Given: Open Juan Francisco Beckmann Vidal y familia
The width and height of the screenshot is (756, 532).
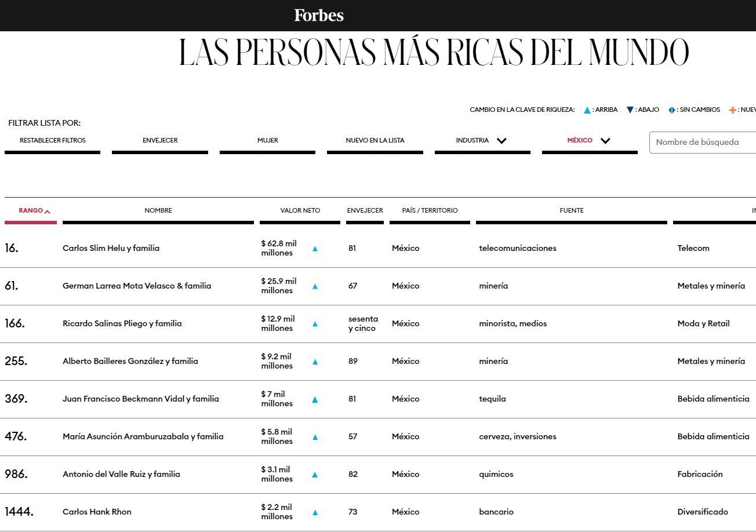Looking at the screenshot, I should tap(141, 399).
